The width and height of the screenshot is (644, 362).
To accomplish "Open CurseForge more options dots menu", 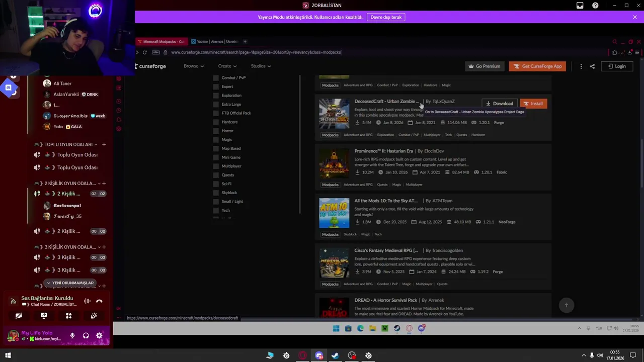I will coord(581,66).
